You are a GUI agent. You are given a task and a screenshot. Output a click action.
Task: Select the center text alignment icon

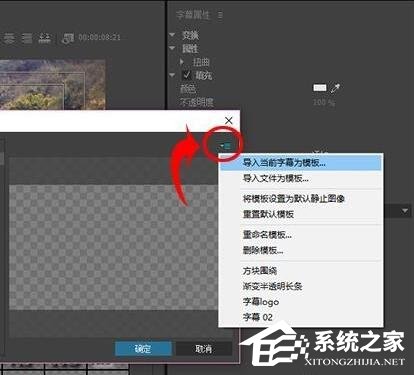pos(9,38)
